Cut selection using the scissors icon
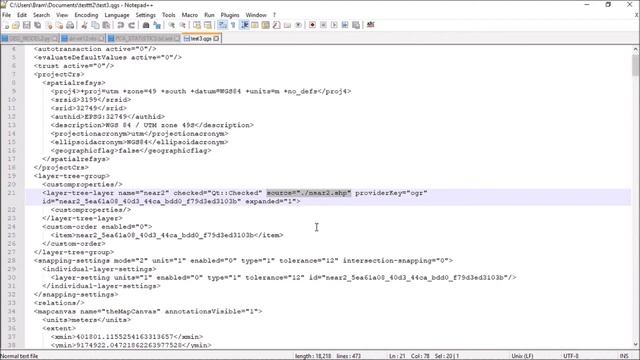Viewport: 640px width, 360px height. (x=84, y=25)
